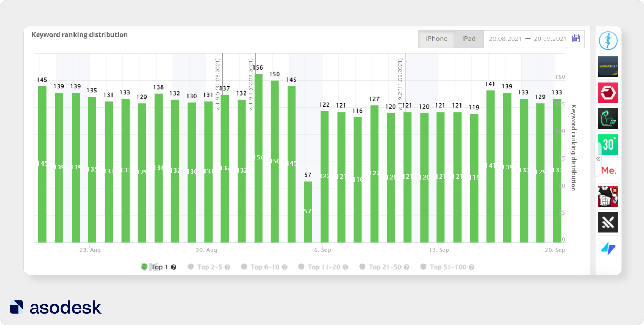This screenshot has width=644, height=325.
Task: Click the "23. Aug" axis label
Action: tap(90, 250)
